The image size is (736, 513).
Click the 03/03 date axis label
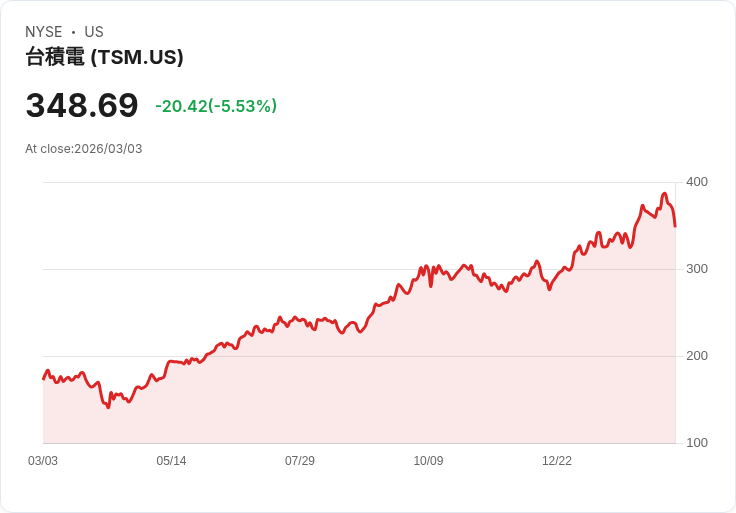43,460
